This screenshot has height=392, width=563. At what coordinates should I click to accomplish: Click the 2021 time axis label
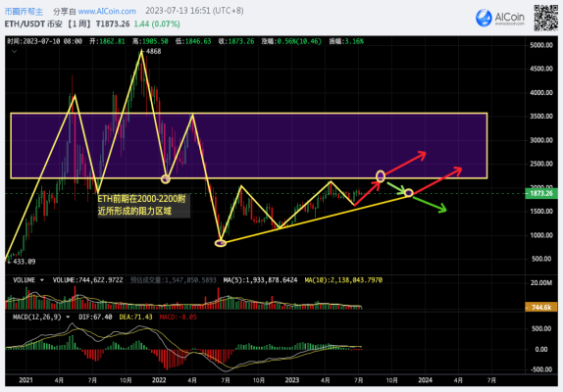point(26,380)
